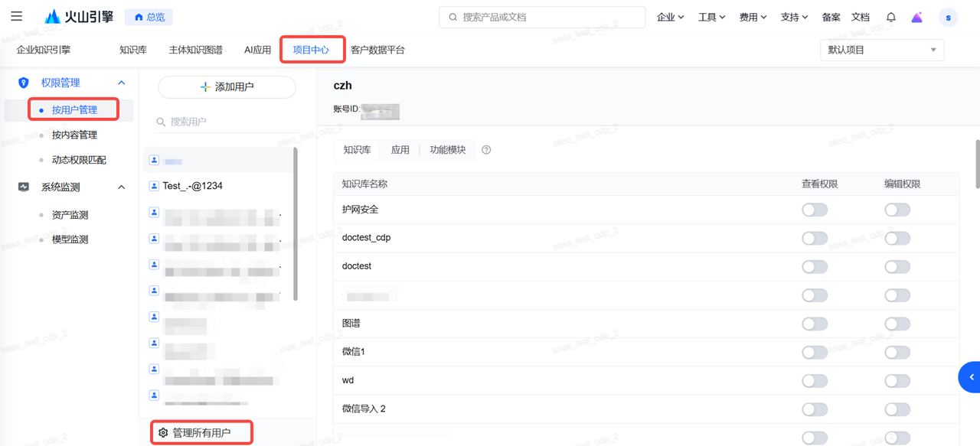Click the 企业知识引擎 product title
Viewport: 980px width, 446px height.
[x=44, y=50]
